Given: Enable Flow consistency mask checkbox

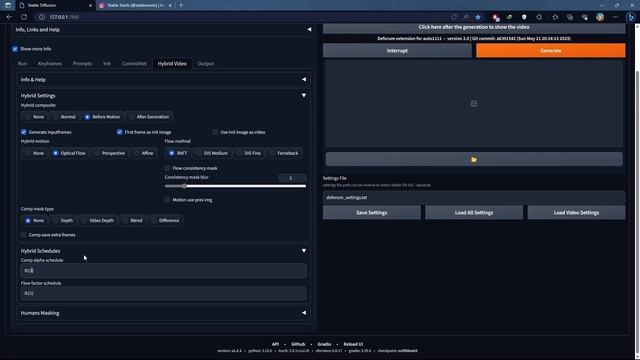Looking at the screenshot, I should tap(167, 168).
